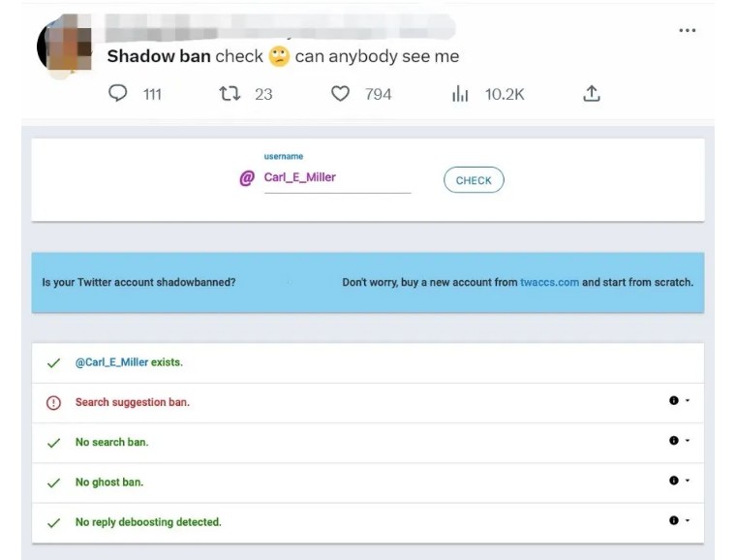Click the purple @ symbol icon
This screenshot has height=560, width=736.
pos(247,178)
